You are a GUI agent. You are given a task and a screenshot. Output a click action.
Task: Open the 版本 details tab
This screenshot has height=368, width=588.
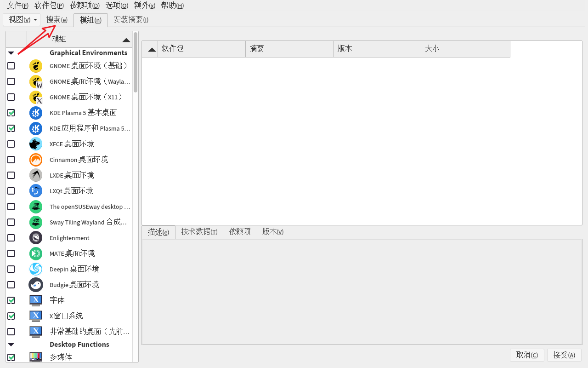(273, 232)
